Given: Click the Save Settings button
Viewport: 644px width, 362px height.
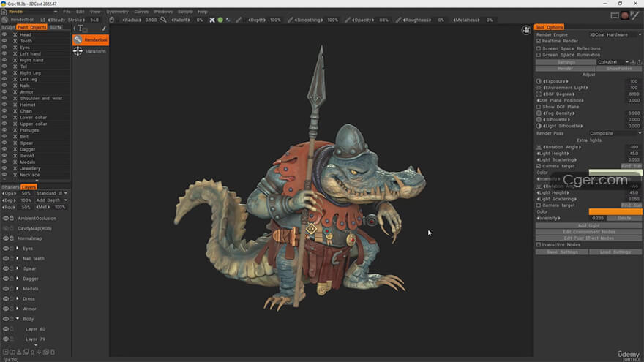Looking at the screenshot, I should pyautogui.click(x=562, y=252).
